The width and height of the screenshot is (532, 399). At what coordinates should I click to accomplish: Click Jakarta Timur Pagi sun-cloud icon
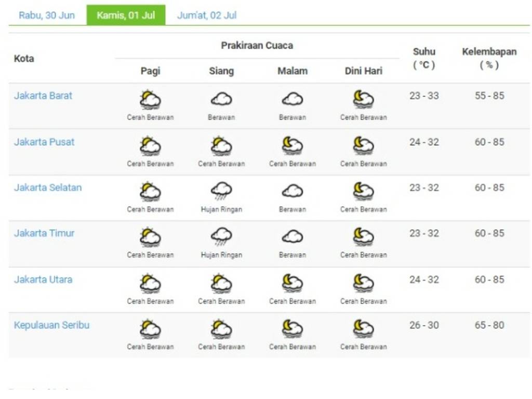coord(150,237)
